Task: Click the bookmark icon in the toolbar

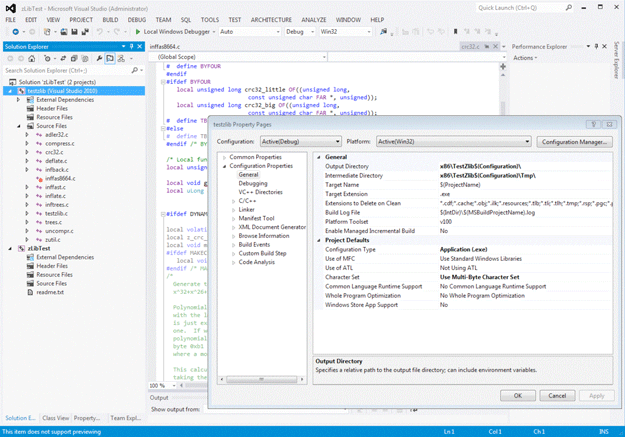Action: 456,32
